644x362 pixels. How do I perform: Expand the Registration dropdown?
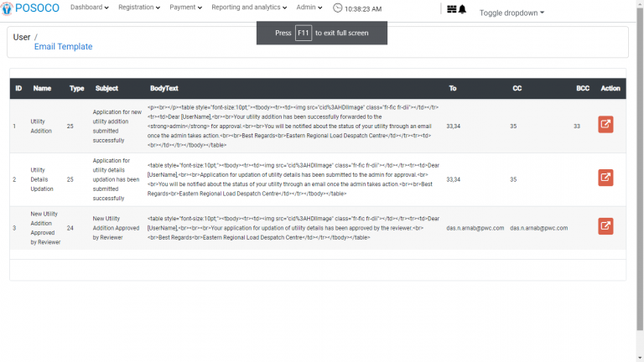pos(139,8)
